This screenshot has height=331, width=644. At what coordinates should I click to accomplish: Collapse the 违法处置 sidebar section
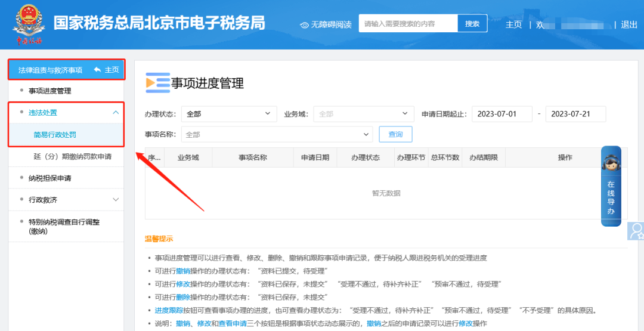coord(116,112)
